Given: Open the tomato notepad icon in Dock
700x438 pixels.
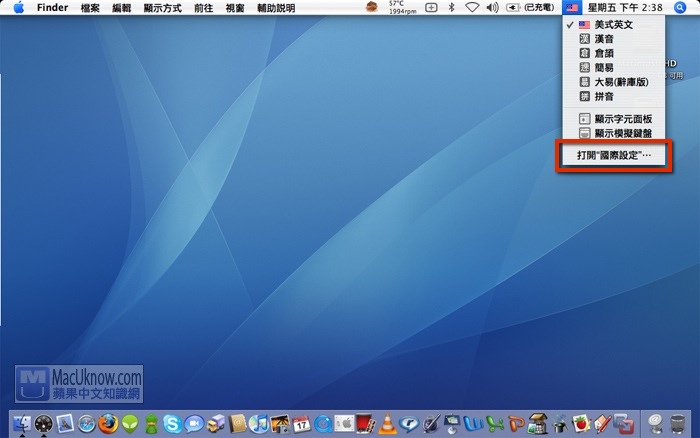Looking at the screenshot, I should click(x=581, y=423).
